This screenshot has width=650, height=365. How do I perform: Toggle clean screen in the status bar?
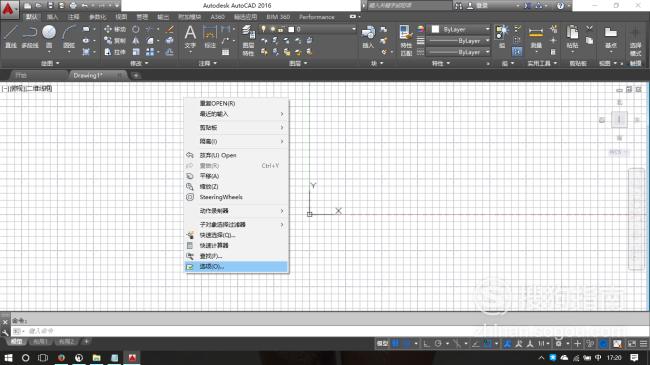coord(632,343)
